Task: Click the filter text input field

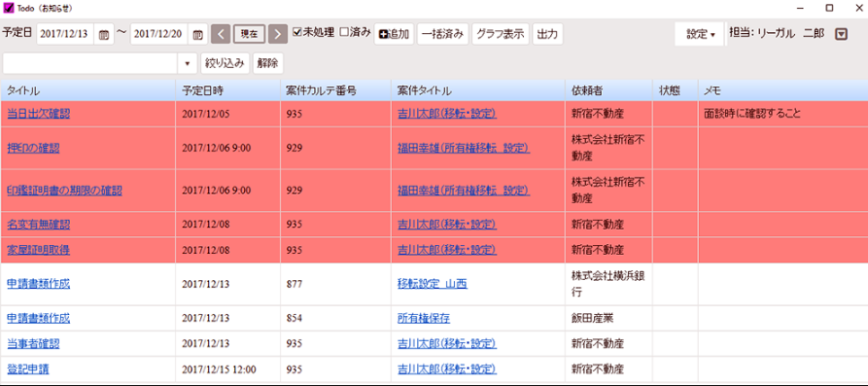Action: (90, 64)
